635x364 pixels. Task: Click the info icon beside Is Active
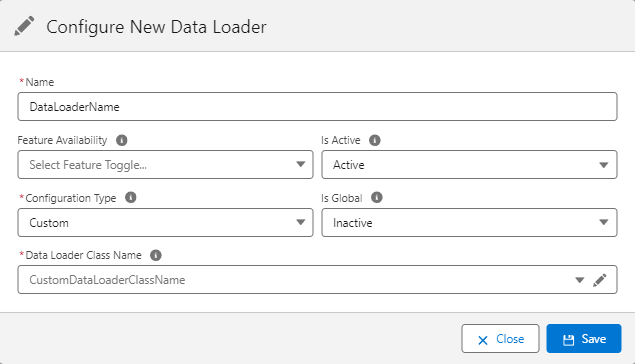click(x=375, y=140)
